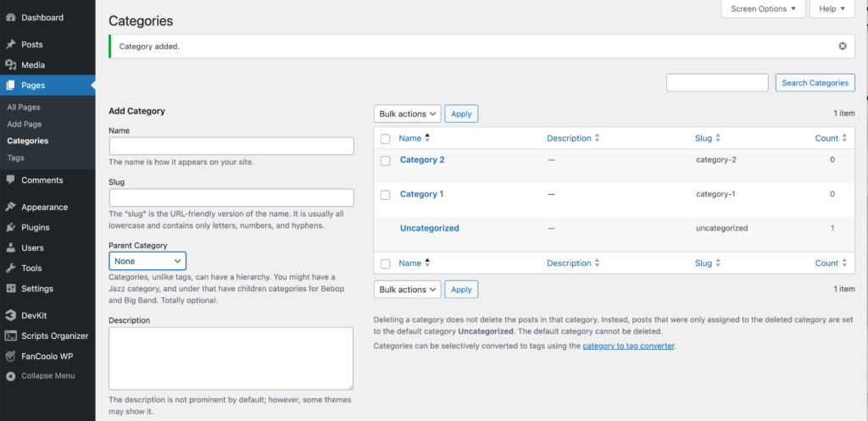
Task: Click the Tools wrench icon
Action: pyautogui.click(x=10, y=268)
